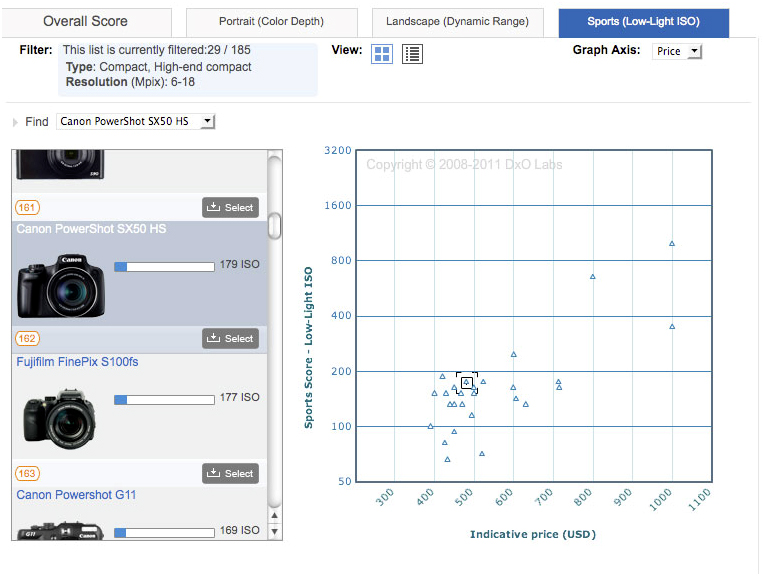765x576 pixels.
Task: Click the filter summary box
Action: coord(188,69)
